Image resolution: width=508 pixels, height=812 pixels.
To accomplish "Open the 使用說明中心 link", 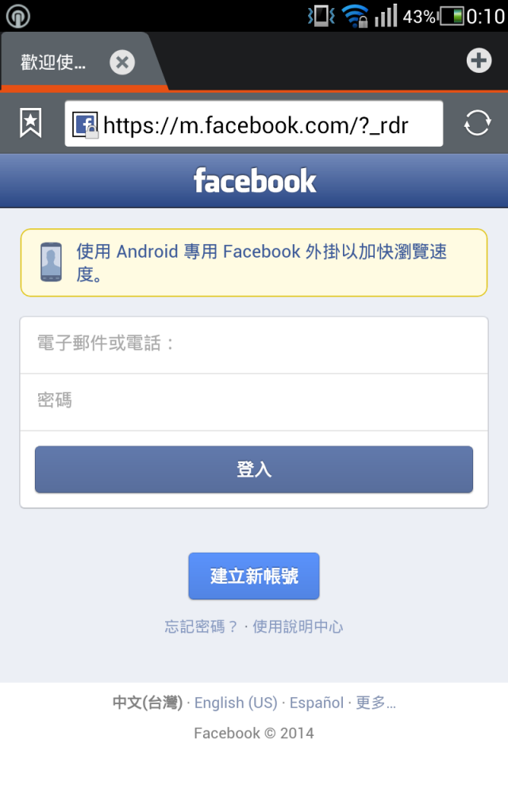I will pyautogui.click(x=298, y=626).
